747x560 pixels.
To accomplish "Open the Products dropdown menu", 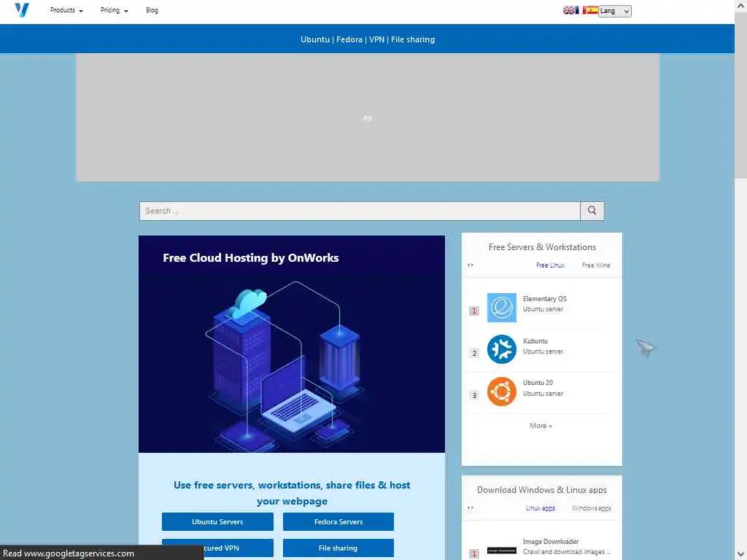I will coord(66,10).
